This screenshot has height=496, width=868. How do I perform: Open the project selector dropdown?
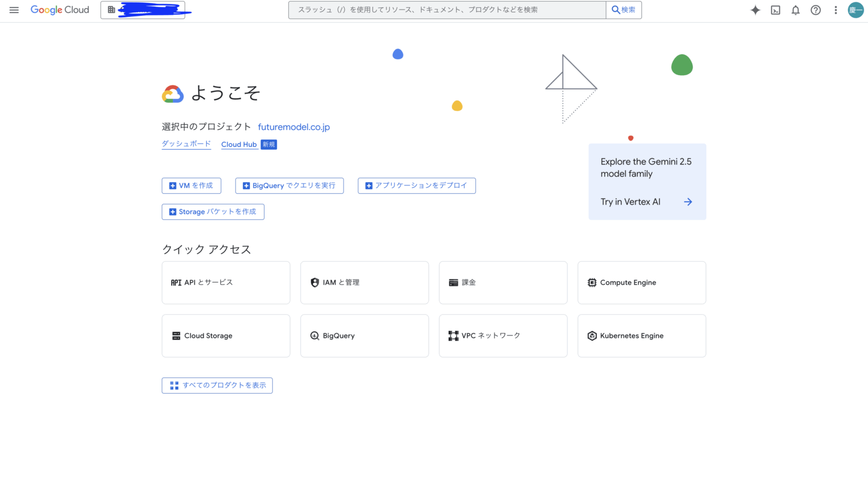143,10
